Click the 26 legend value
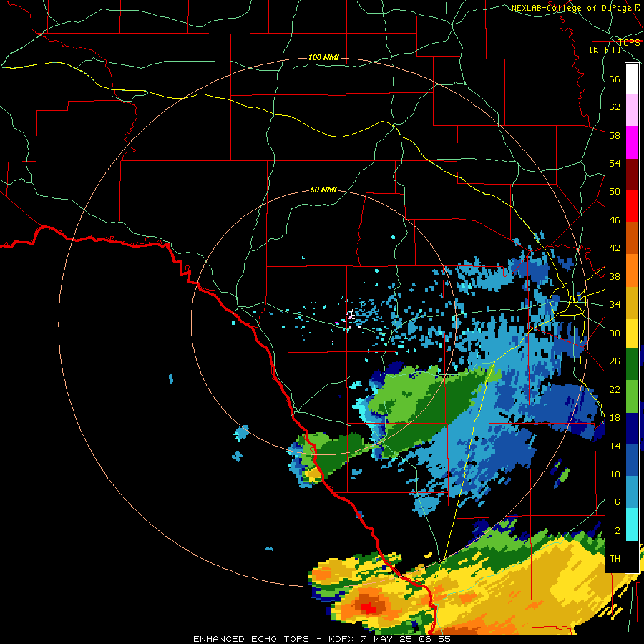 coord(615,361)
